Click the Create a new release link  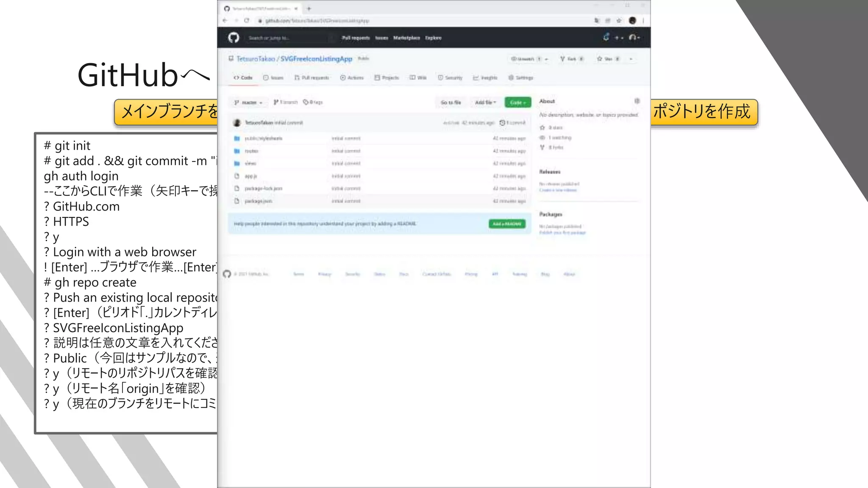click(x=558, y=190)
